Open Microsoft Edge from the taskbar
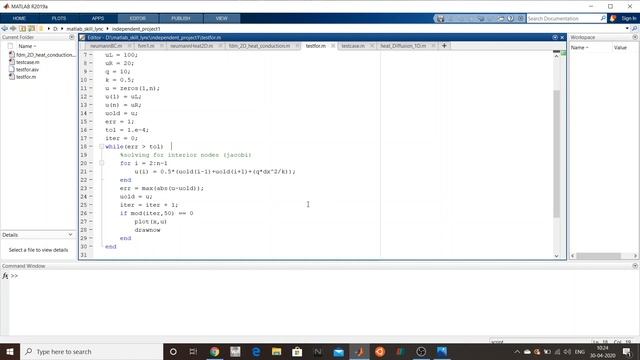The image size is (640, 360). coord(256,351)
